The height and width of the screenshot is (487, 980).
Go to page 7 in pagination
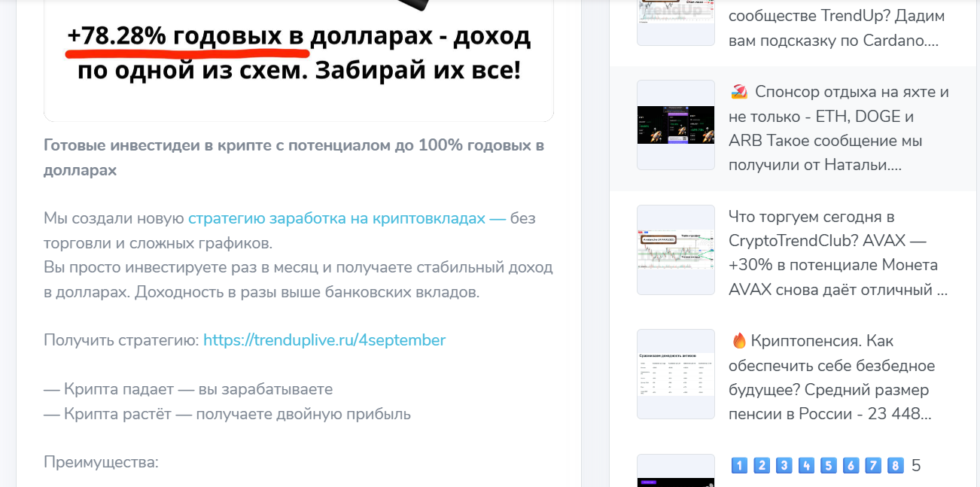872,465
